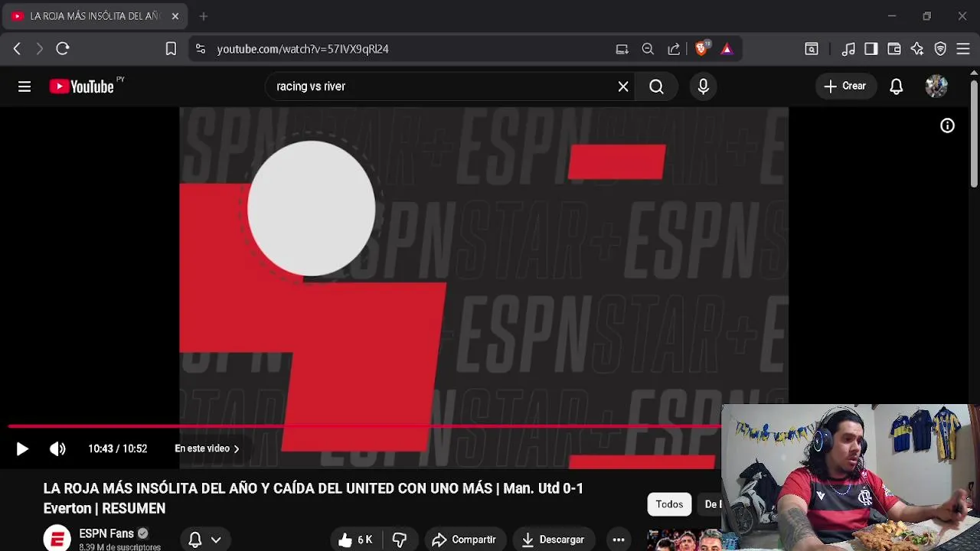
Task: Click the 10:43 / 10:52 time display
Action: [x=117, y=448]
